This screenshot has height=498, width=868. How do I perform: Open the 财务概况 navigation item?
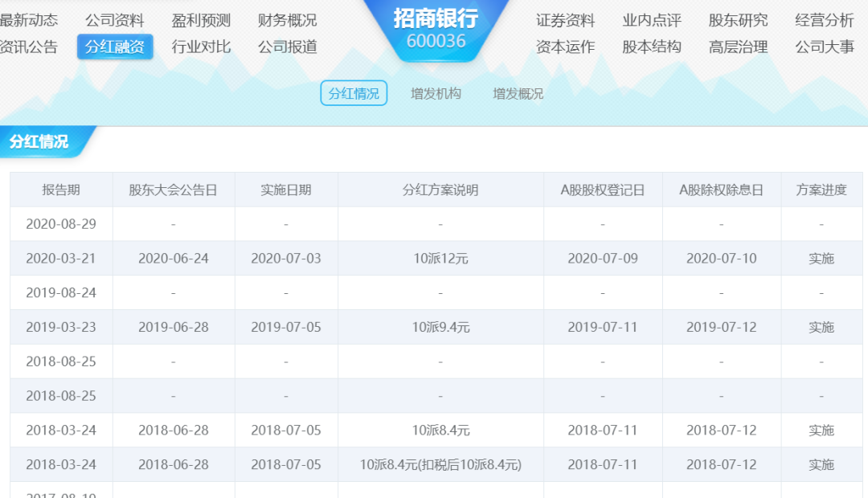click(287, 20)
